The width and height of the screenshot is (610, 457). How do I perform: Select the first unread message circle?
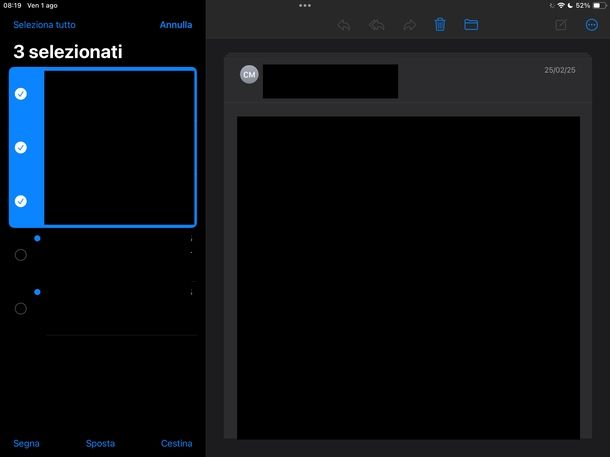point(21,255)
